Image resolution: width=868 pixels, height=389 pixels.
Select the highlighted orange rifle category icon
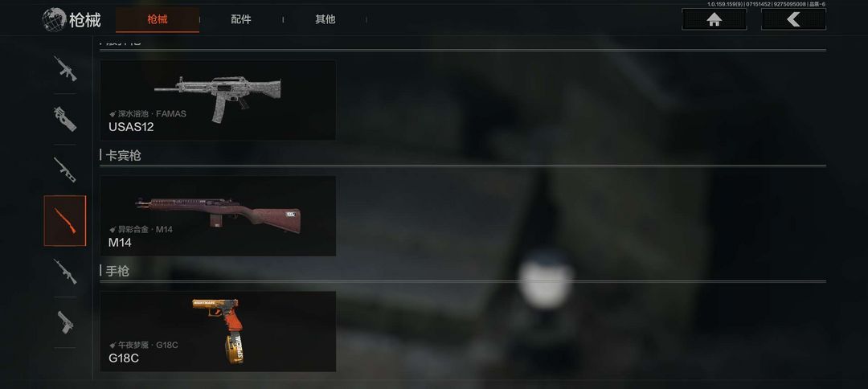[x=65, y=220]
